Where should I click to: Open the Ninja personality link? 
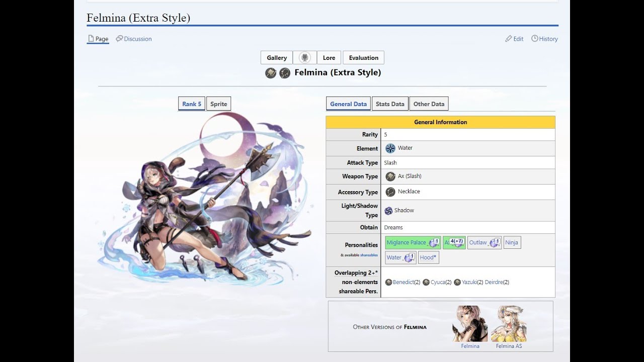click(512, 242)
